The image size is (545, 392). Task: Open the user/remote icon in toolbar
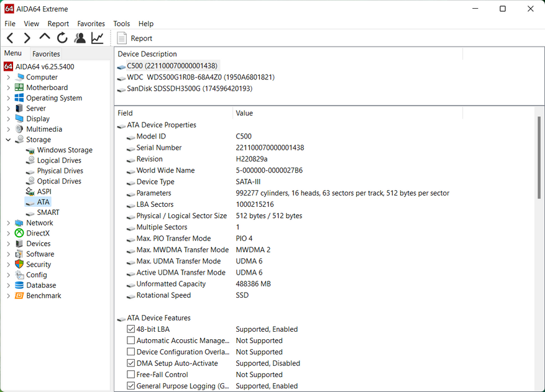[80, 39]
